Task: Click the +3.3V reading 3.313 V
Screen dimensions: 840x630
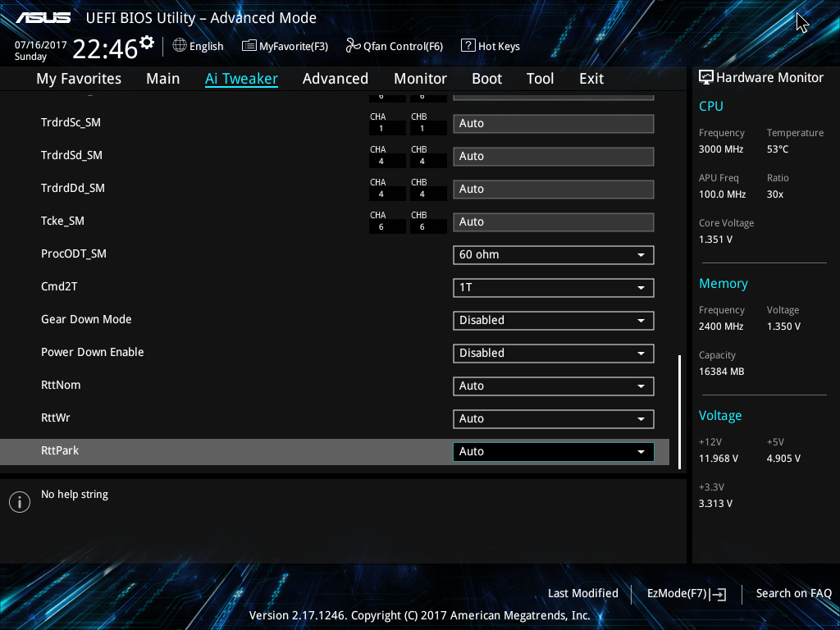Action: (x=715, y=504)
